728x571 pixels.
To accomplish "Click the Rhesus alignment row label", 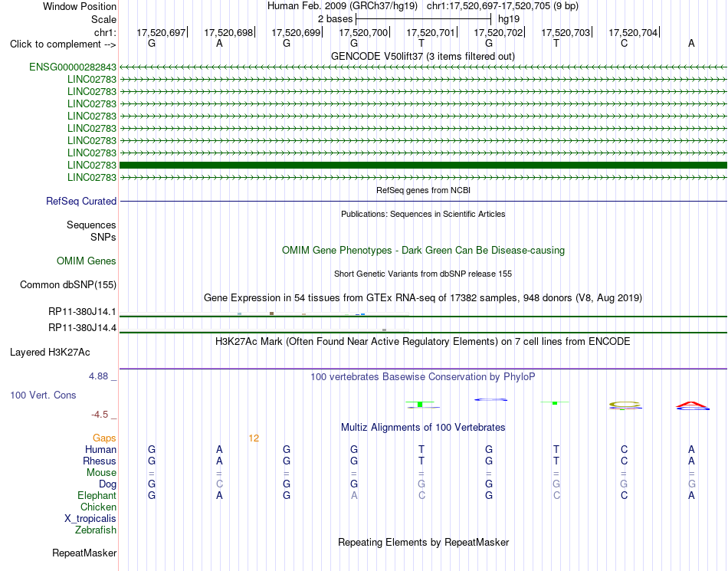I will click(x=100, y=461).
